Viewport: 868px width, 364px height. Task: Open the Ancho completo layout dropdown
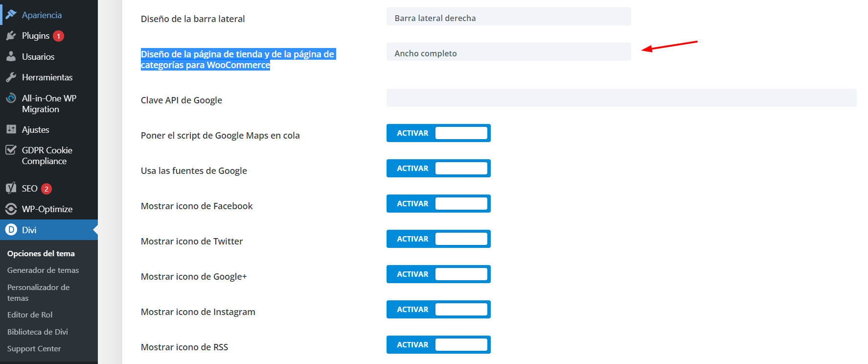509,52
